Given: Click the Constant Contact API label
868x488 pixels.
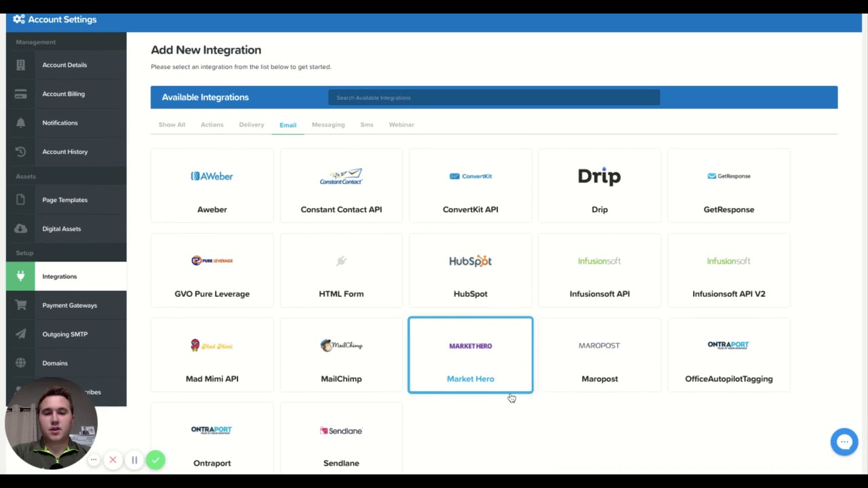Looking at the screenshot, I should pos(341,209).
